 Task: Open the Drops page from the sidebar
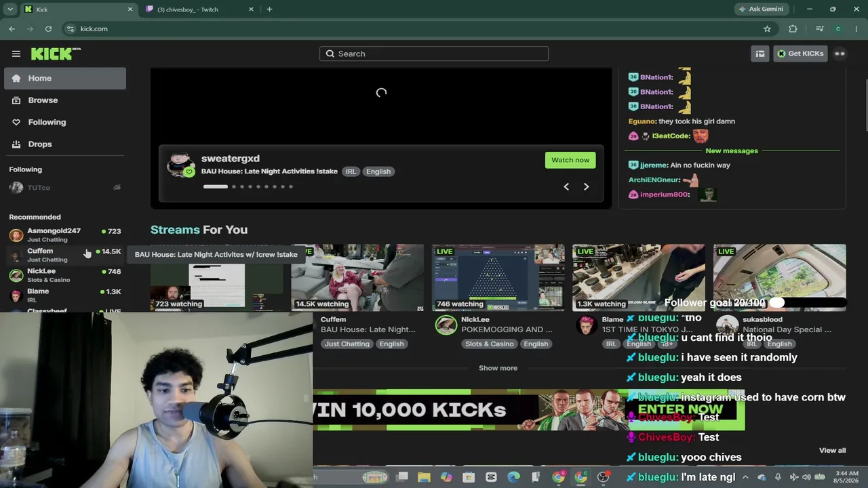pyautogui.click(x=65, y=144)
